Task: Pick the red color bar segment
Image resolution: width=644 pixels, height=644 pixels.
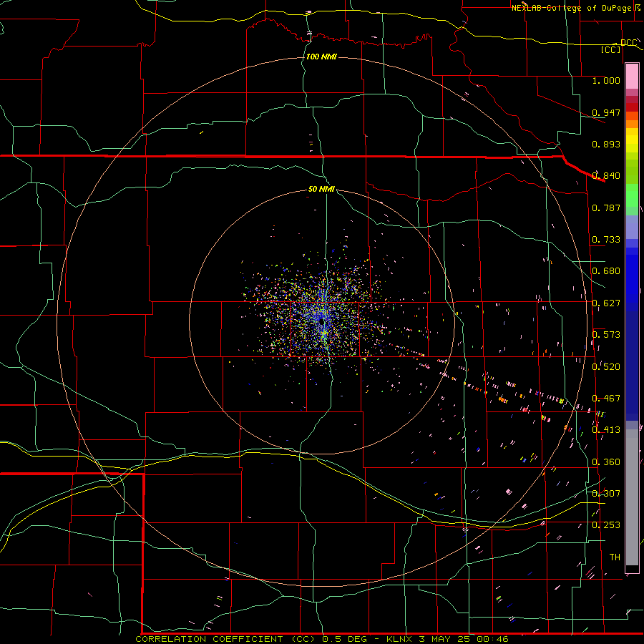Action: [632, 107]
